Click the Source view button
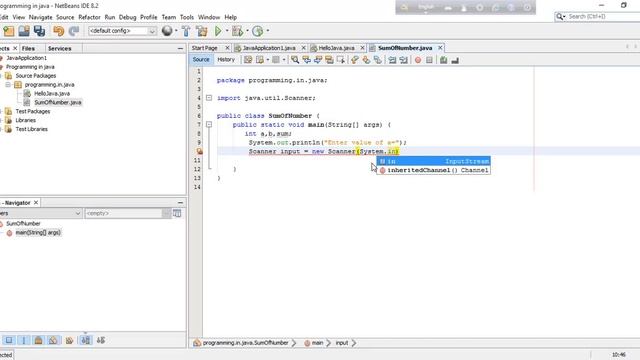 coord(201,60)
